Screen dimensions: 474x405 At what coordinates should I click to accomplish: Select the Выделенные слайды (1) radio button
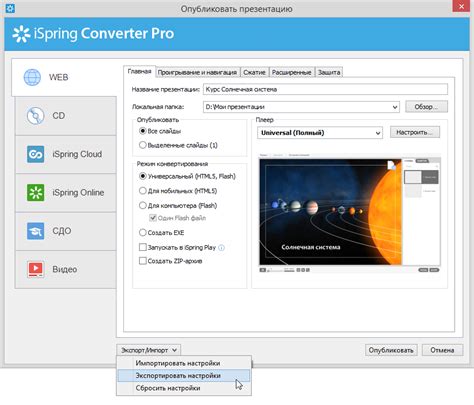[143, 145]
